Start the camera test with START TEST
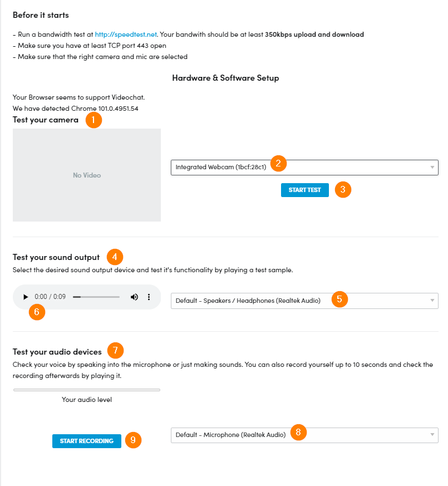This screenshot has width=448, height=486. pyautogui.click(x=305, y=190)
